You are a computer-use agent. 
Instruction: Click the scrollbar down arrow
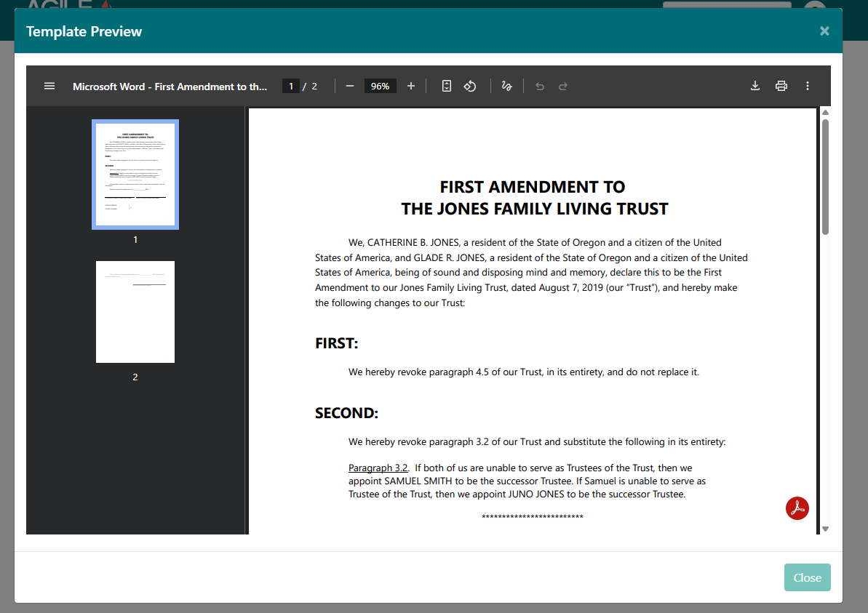coord(825,529)
